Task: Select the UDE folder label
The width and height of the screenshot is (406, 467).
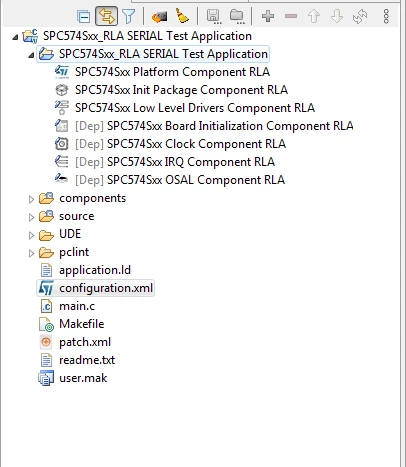Action: tap(70, 234)
